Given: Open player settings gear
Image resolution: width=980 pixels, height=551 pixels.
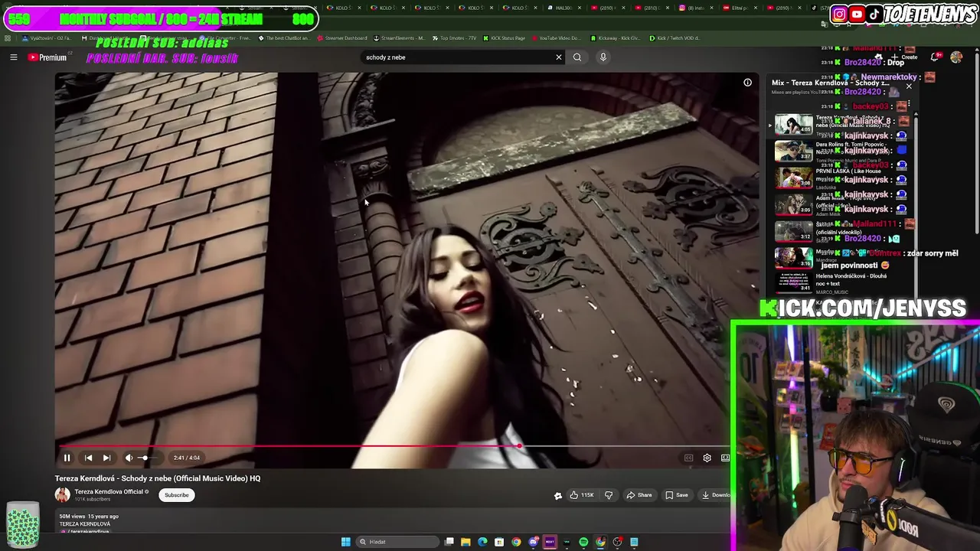Looking at the screenshot, I should click(707, 458).
